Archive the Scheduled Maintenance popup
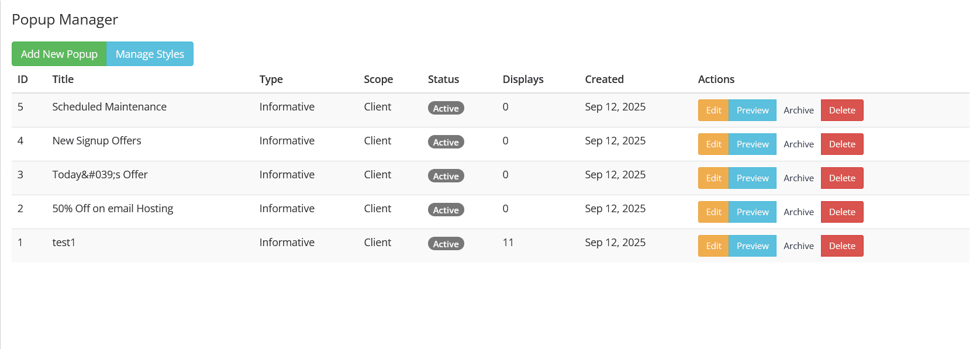The width and height of the screenshot is (980, 349). 798,110
